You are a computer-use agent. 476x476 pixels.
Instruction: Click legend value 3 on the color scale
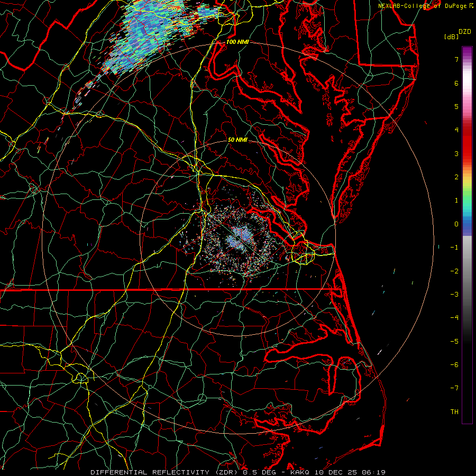click(456, 153)
